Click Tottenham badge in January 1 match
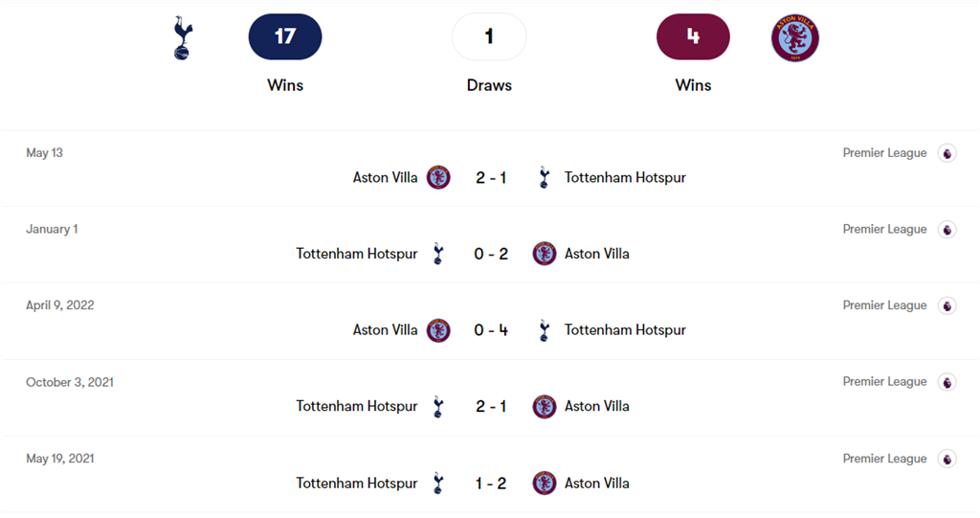The height and width of the screenshot is (518, 980). [438, 254]
